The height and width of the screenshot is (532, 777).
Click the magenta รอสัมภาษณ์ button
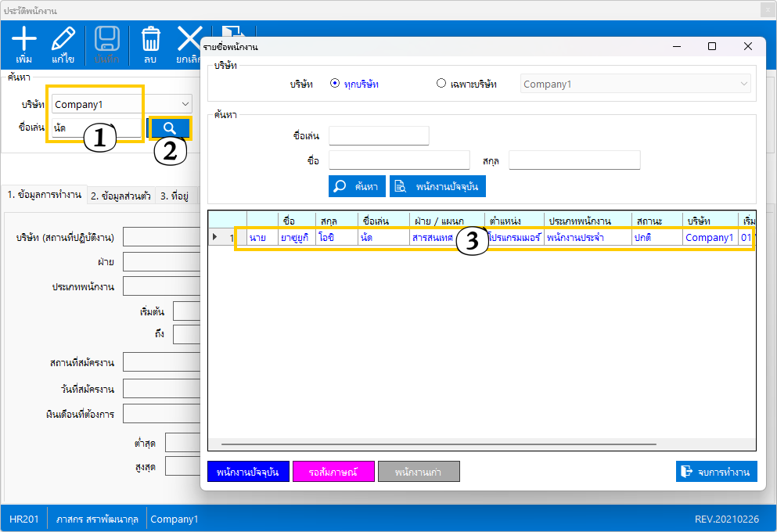(333, 472)
